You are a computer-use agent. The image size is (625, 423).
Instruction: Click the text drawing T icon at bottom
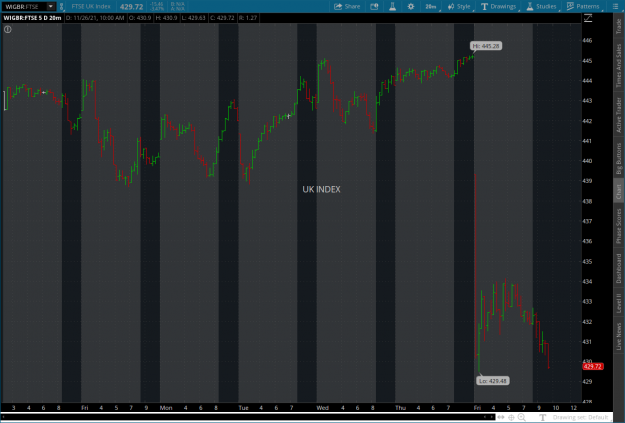click(542, 417)
